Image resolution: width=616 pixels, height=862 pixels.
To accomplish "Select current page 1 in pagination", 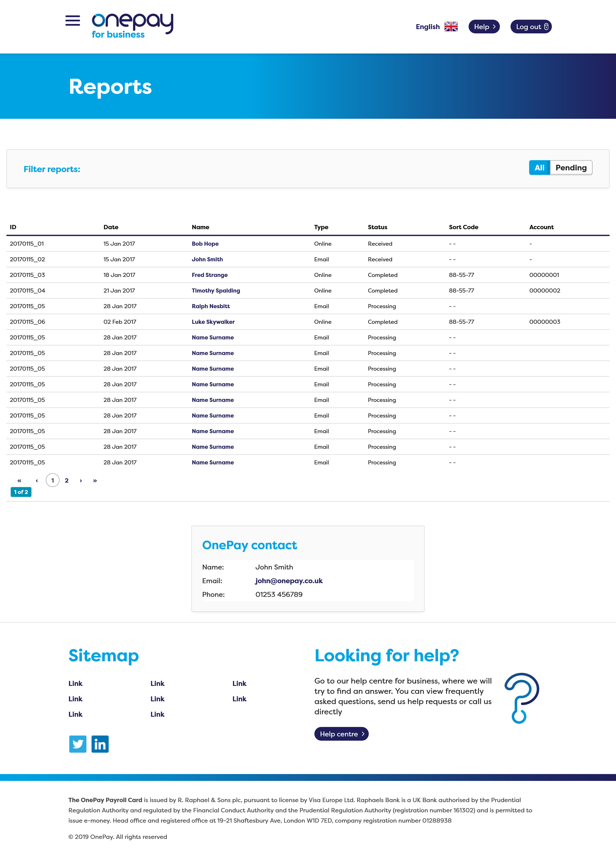I will tap(53, 480).
